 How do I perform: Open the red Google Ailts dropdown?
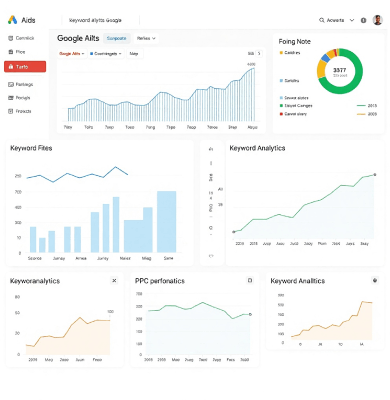[x=72, y=54]
